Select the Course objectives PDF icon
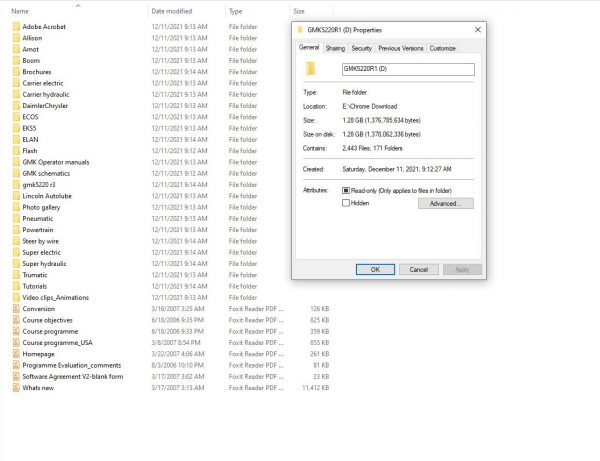Image resolution: width=600 pixels, height=461 pixels. 16,320
